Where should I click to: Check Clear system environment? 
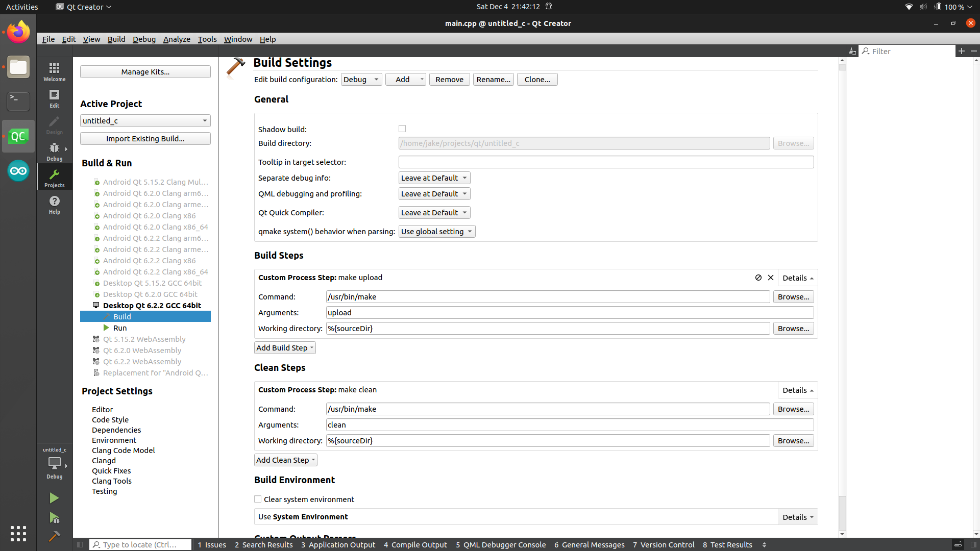click(258, 499)
